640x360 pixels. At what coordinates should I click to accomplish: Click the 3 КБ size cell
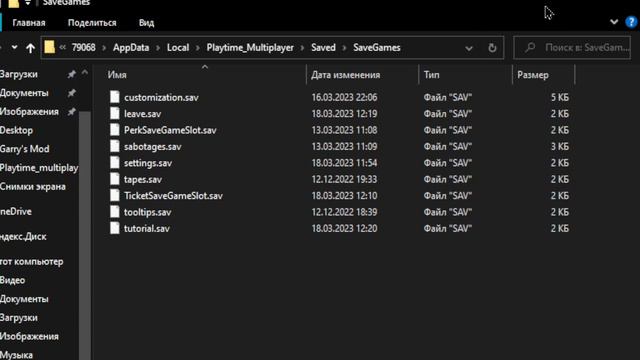pyautogui.click(x=560, y=147)
